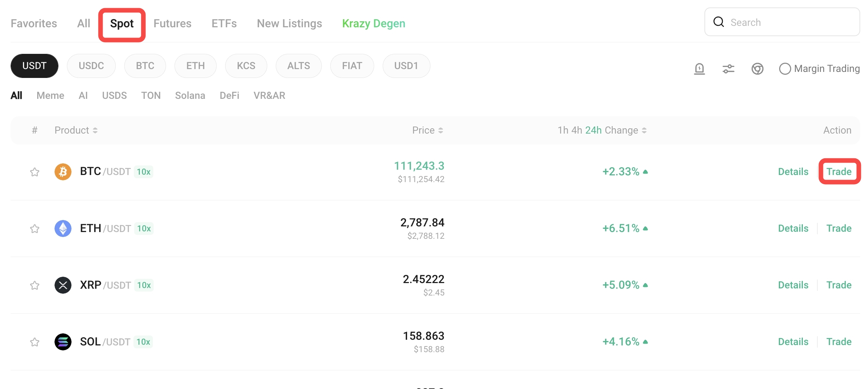Sort the list by Product column

click(x=76, y=130)
